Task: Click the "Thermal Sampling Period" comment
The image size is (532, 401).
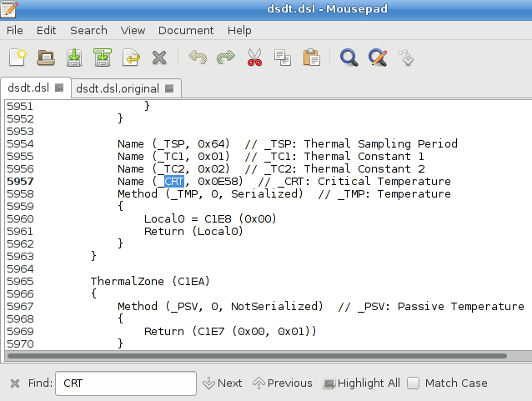Action: [381, 144]
